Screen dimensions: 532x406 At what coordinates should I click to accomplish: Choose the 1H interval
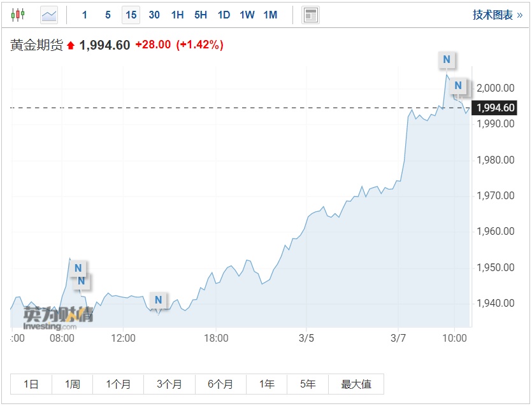[x=177, y=15]
